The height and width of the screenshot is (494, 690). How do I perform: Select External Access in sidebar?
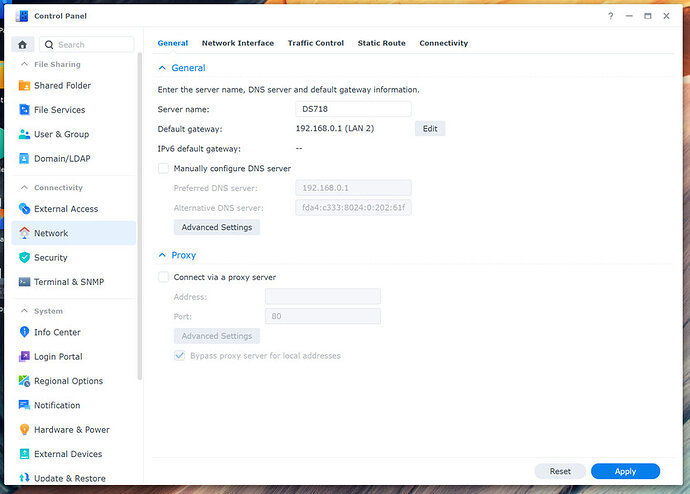[x=73, y=209]
